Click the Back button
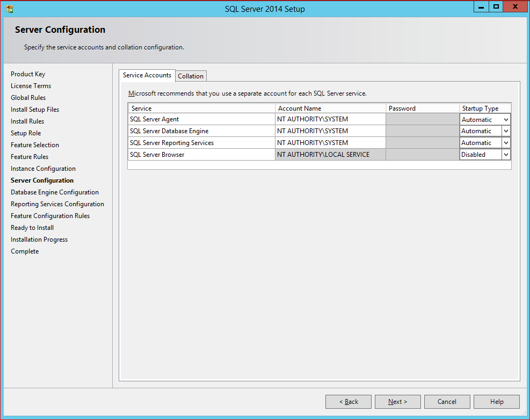 tap(348, 401)
